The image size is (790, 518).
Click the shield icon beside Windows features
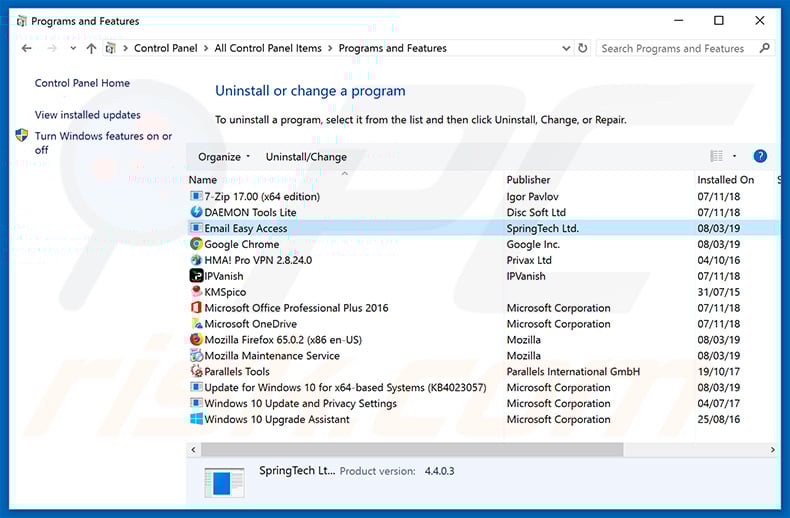point(22,135)
